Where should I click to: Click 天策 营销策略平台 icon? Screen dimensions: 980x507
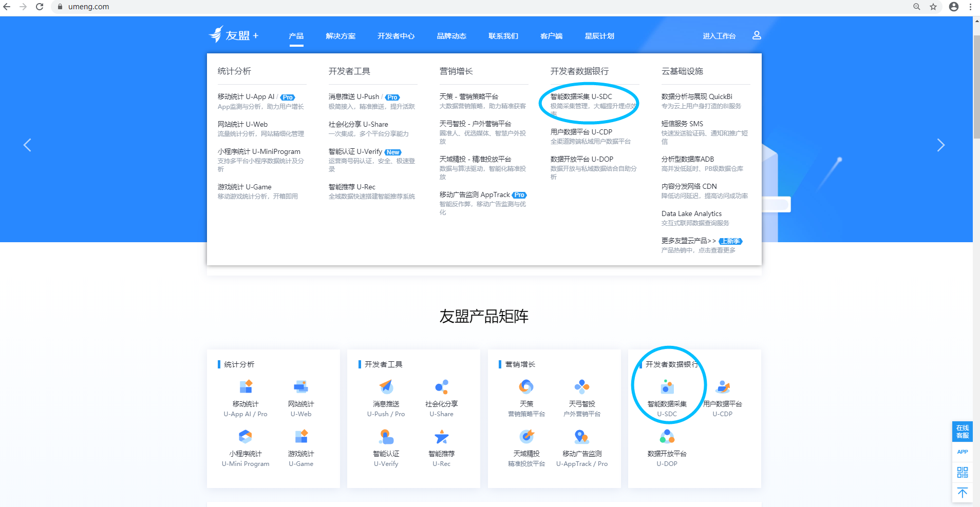click(526, 386)
